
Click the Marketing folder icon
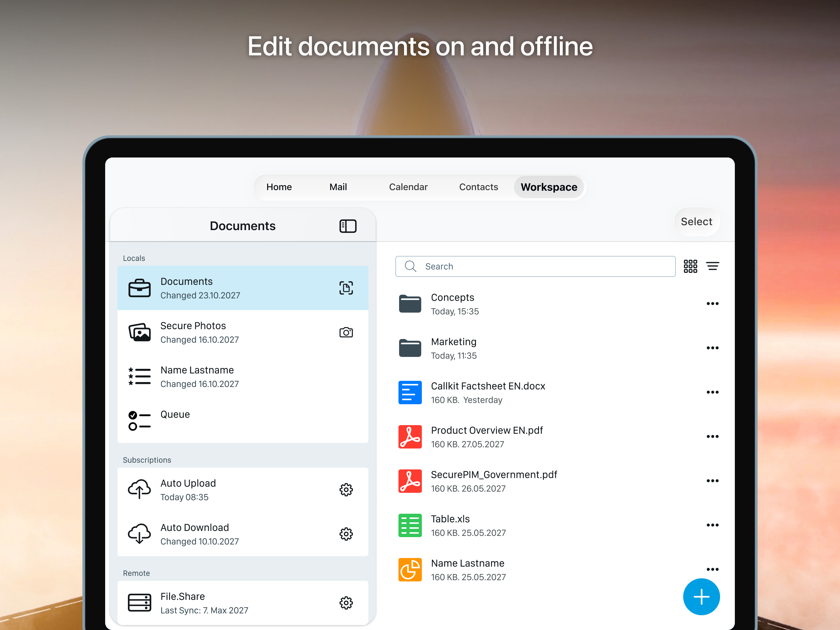[x=410, y=348]
